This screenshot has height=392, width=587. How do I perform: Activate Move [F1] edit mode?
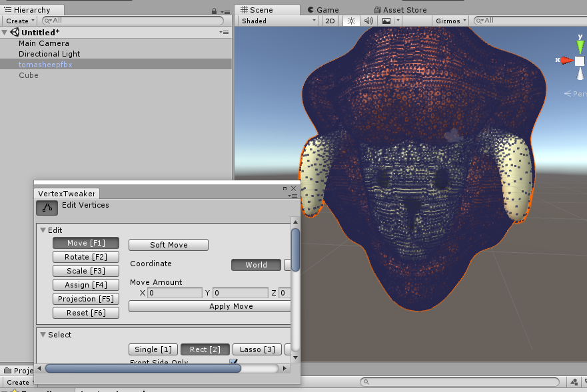[x=86, y=243]
